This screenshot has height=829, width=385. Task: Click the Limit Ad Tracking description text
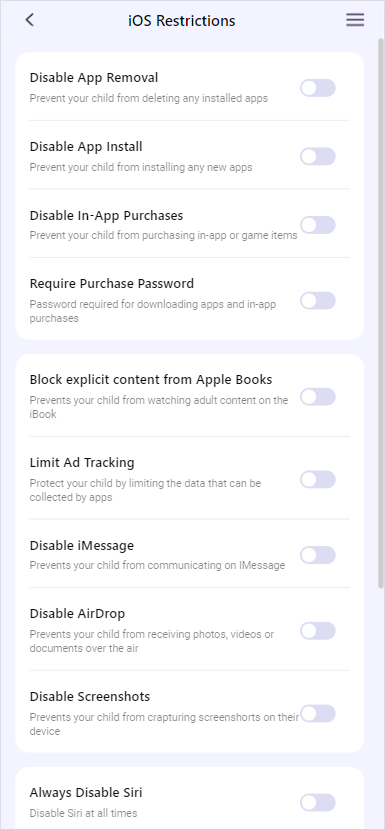[x=145, y=490]
